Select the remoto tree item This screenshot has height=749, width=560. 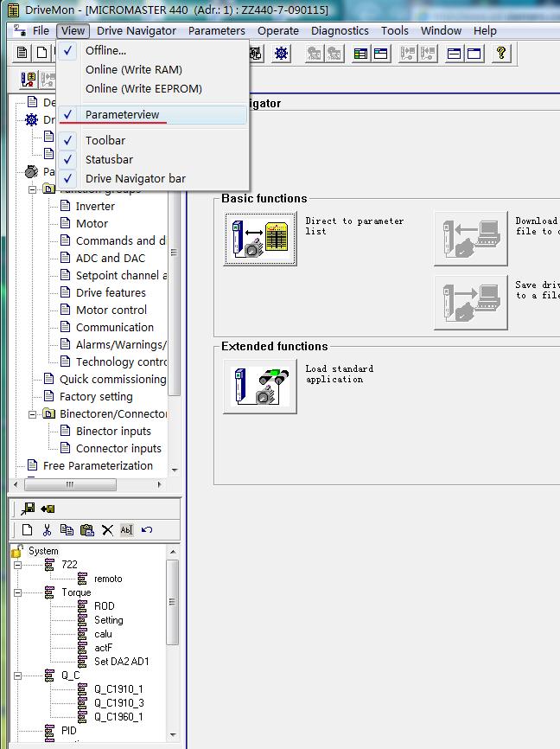[108, 579]
